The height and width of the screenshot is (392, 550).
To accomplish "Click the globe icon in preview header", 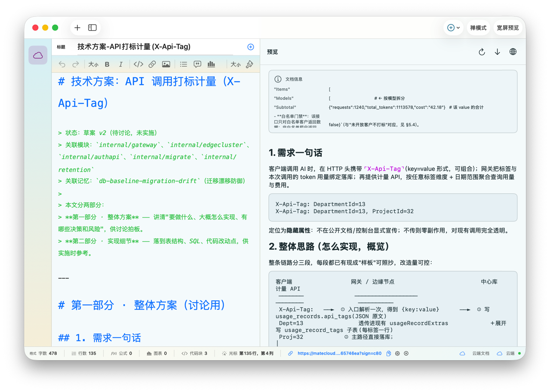I will click(x=513, y=52).
